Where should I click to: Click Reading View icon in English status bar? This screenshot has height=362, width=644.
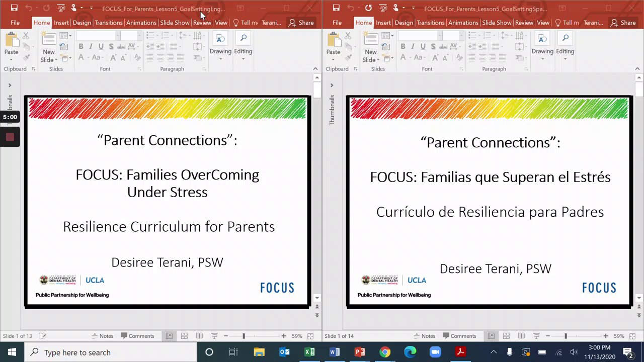click(199, 336)
